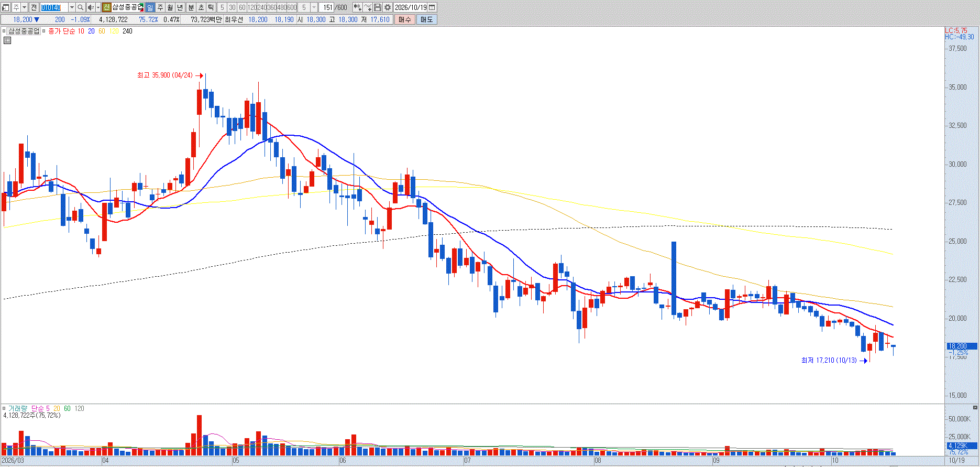
Task: Click the stock code input field 010140
Action: pos(54,7)
